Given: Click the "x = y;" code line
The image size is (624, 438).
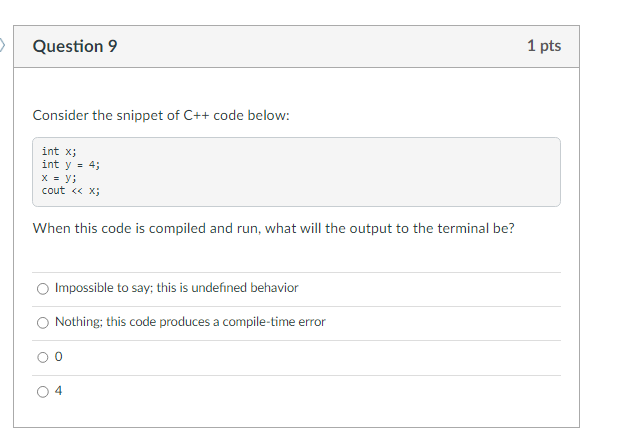Looking at the screenshot, I should pyautogui.click(x=59, y=177).
